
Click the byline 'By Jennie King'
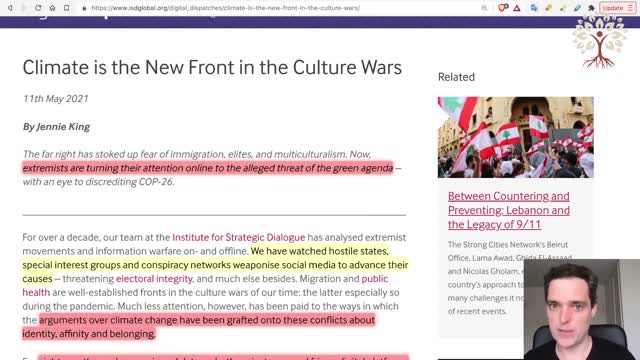[x=56, y=127]
